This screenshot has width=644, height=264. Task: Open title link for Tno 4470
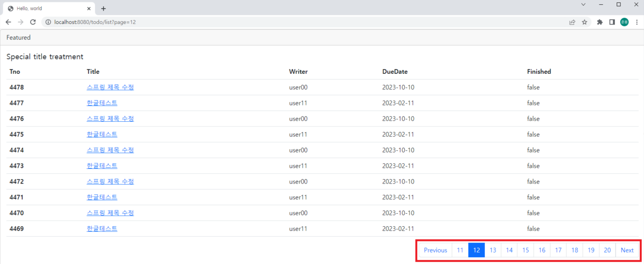pos(110,213)
